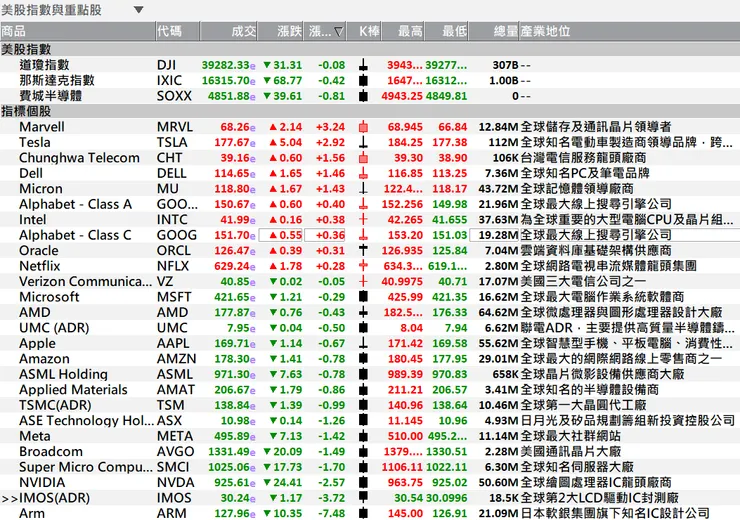Click the 漲跌 column header
Screen dimensions: 740x520
click(281, 32)
